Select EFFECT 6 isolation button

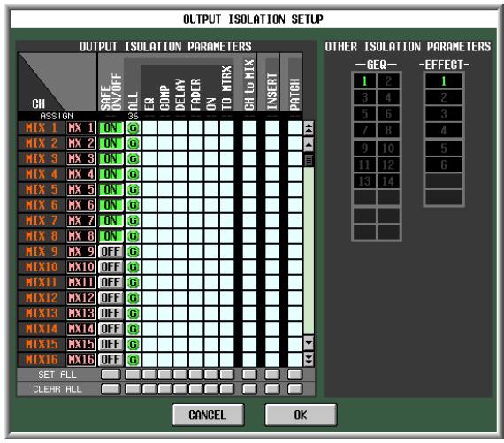(x=444, y=164)
